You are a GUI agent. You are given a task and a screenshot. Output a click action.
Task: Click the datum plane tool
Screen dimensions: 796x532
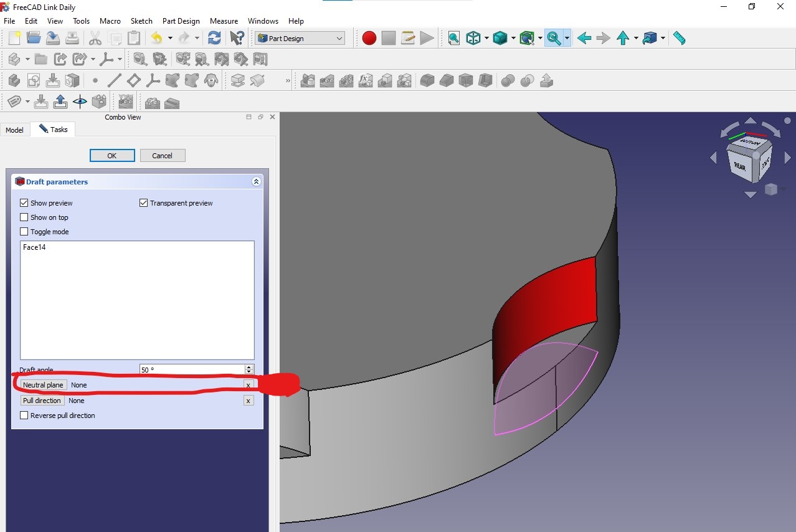coord(133,80)
